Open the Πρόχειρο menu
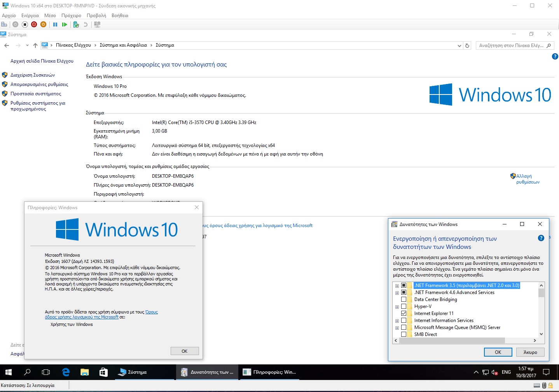The image size is (559, 392). pyautogui.click(x=71, y=16)
